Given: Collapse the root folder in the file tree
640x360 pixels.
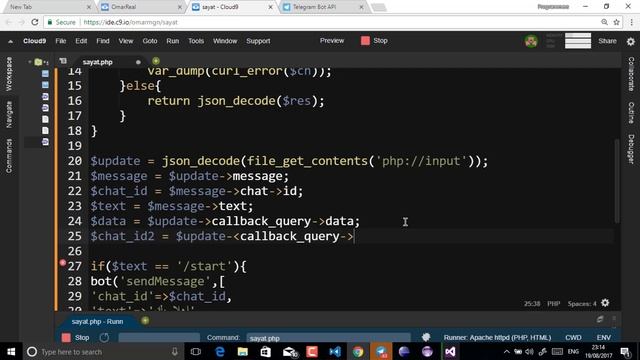Looking at the screenshot, I should click(x=30, y=62).
